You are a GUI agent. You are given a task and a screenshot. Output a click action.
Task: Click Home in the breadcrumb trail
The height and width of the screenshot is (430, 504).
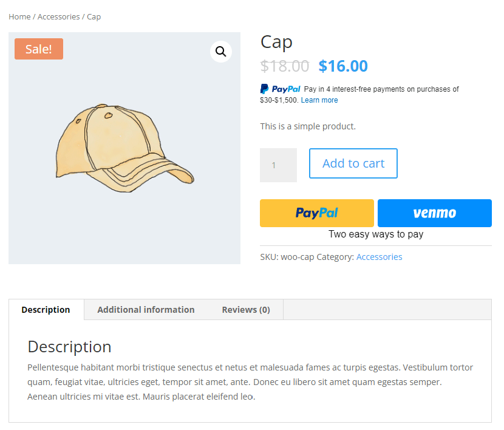19,16
